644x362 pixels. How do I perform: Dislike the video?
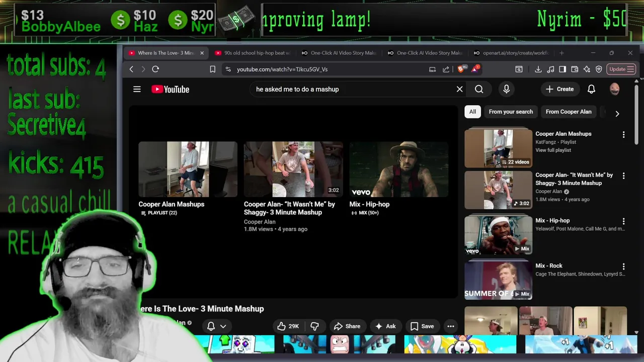click(314, 326)
